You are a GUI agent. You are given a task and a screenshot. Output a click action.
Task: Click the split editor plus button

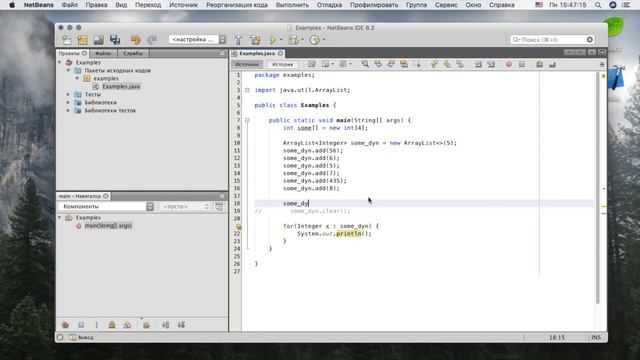click(x=602, y=64)
